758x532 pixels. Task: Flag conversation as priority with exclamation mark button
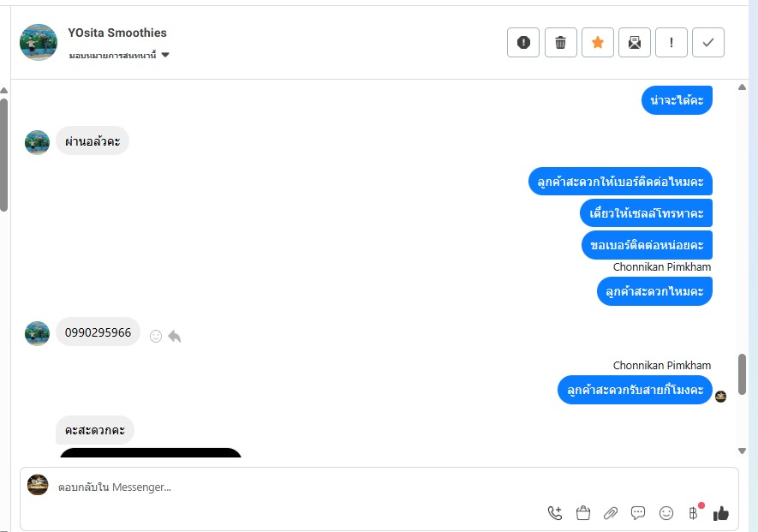pyautogui.click(x=671, y=43)
